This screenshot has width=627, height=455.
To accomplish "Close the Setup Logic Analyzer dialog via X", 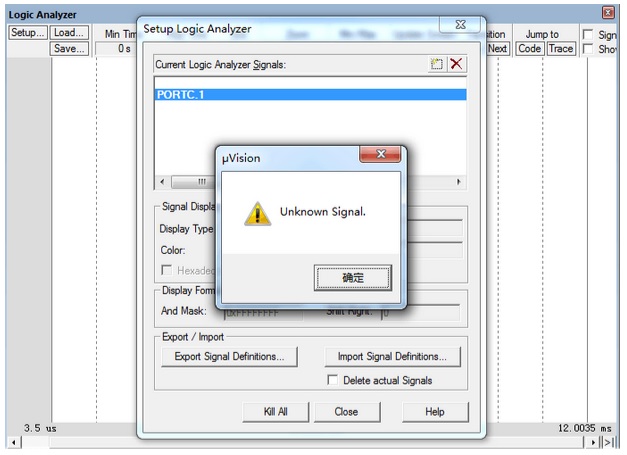I will (x=460, y=25).
